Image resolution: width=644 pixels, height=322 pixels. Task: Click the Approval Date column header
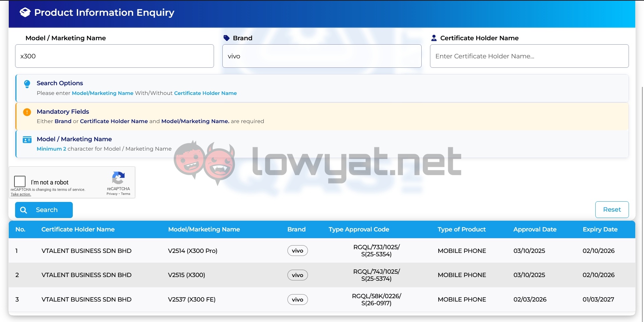point(535,229)
